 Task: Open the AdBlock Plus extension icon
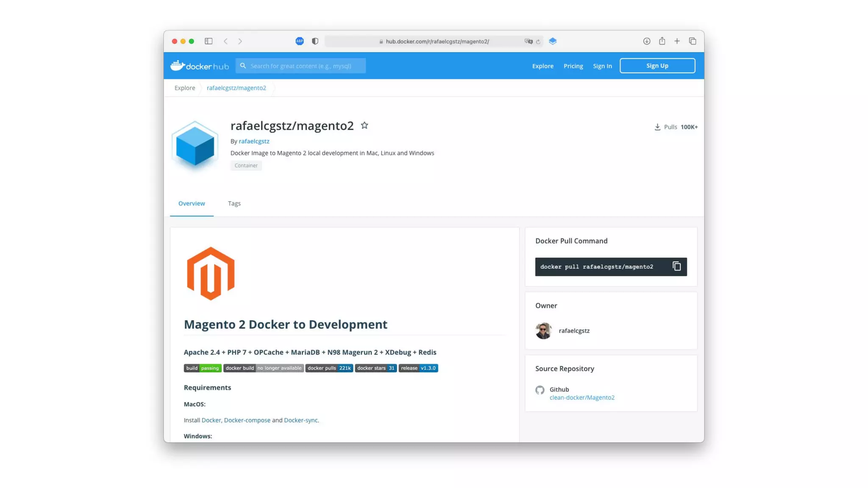(300, 41)
